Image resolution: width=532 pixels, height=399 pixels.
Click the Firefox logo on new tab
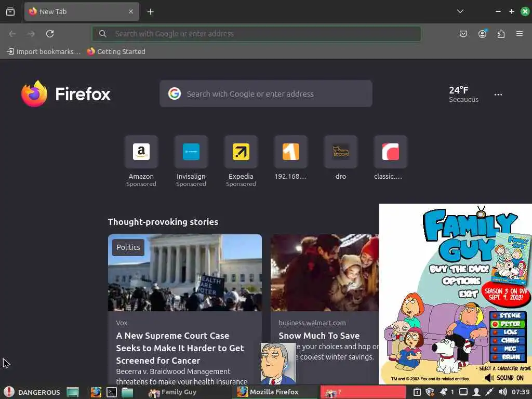(x=66, y=94)
